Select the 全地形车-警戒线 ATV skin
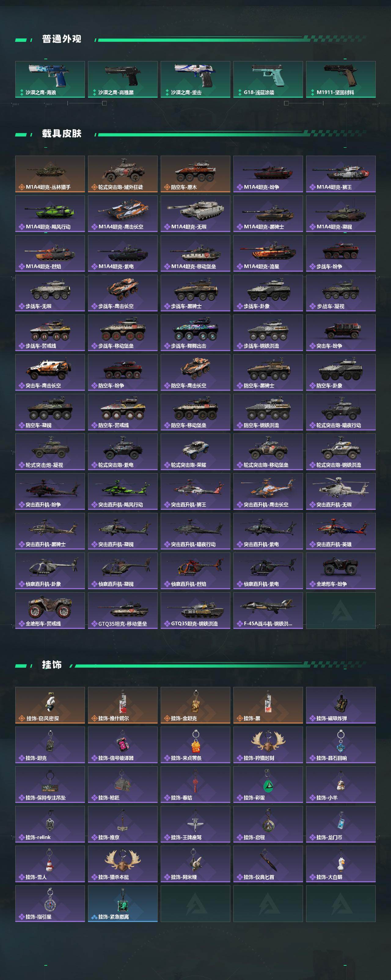The image size is (391, 980). [x=50, y=611]
